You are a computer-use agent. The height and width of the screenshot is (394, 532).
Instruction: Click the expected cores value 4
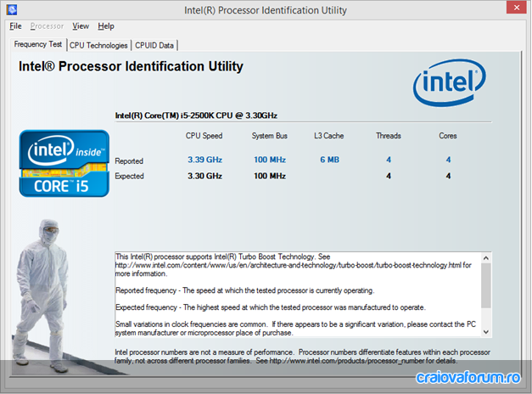point(448,176)
